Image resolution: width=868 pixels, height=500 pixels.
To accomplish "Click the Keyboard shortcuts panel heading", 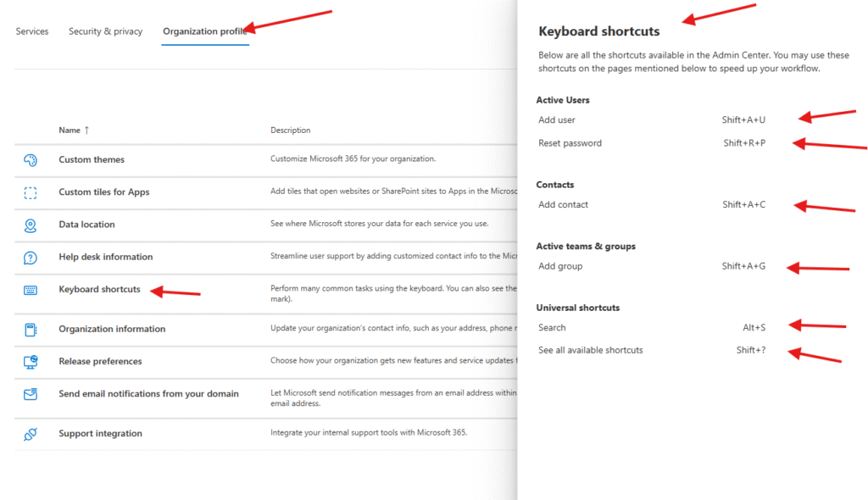I will click(x=598, y=31).
